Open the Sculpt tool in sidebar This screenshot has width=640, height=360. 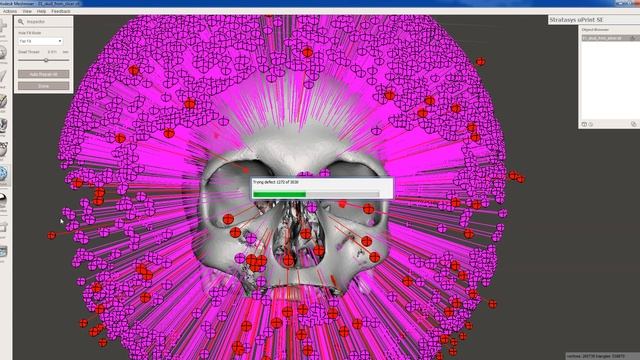tap(3, 101)
